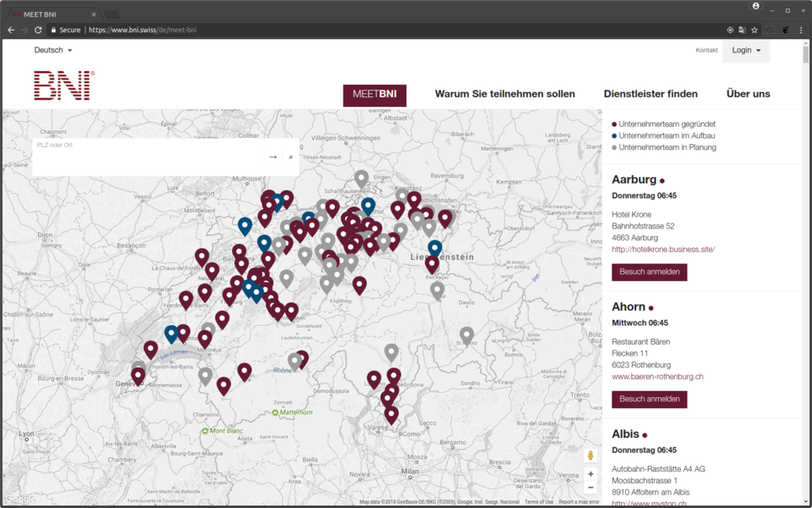This screenshot has height=508, width=812.
Task: Click the Kontakt link
Action: pos(706,50)
